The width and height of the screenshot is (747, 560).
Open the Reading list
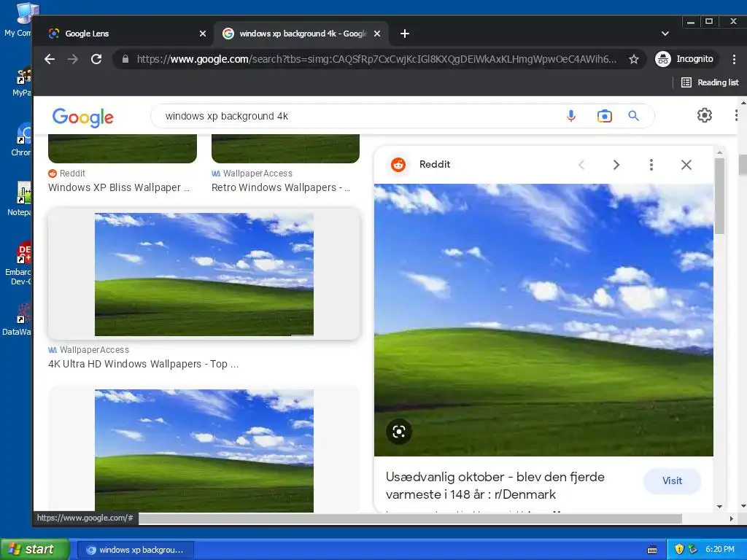coord(710,82)
